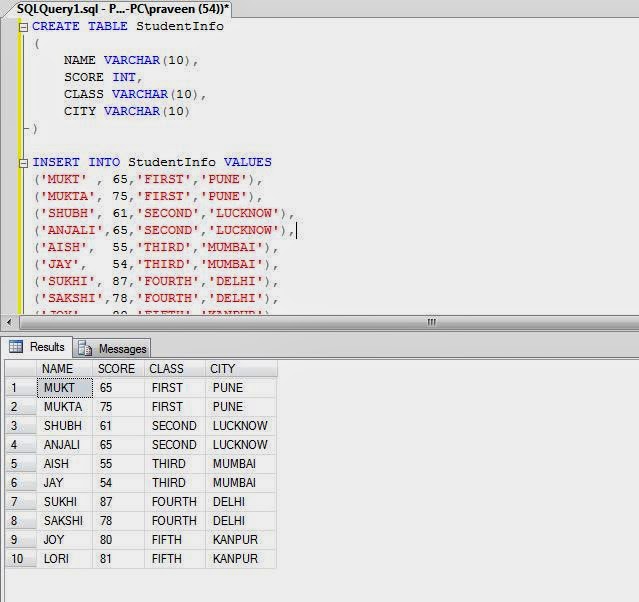Click score 87 in SUKHI row
This screenshot has height=602, width=639.
(119, 502)
